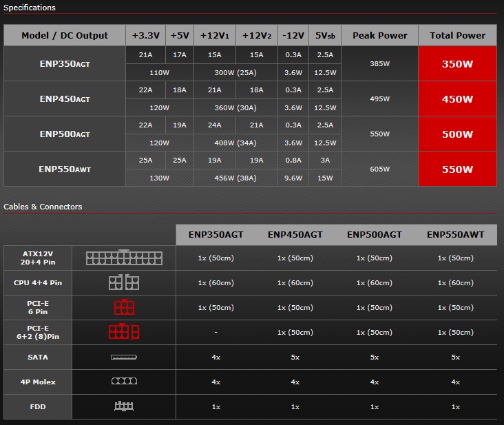
Task: Click the FDD row label
Action: coord(38,406)
